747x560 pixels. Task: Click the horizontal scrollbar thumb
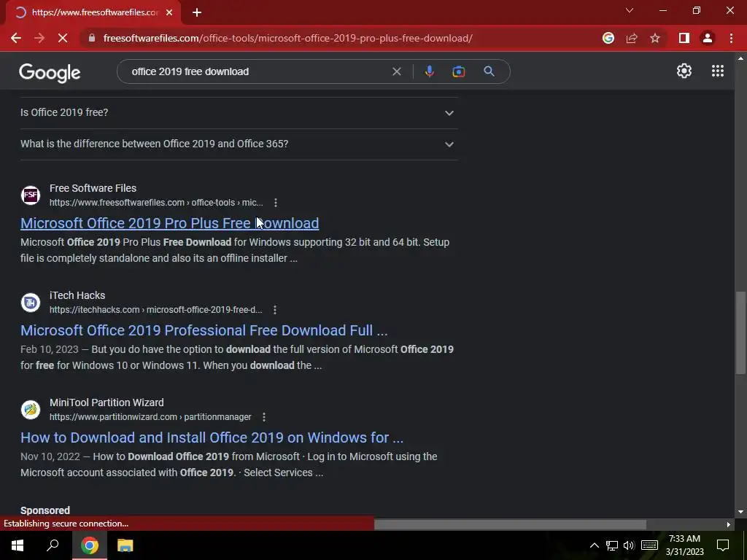tap(510, 525)
